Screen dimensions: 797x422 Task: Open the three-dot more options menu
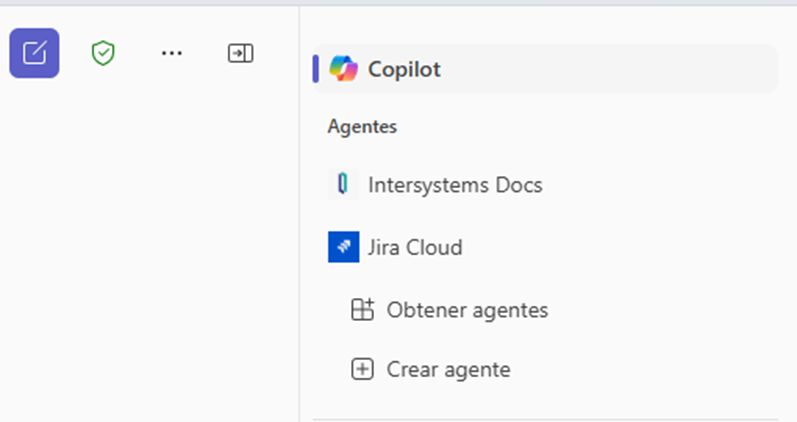click(x=172, y=53)
